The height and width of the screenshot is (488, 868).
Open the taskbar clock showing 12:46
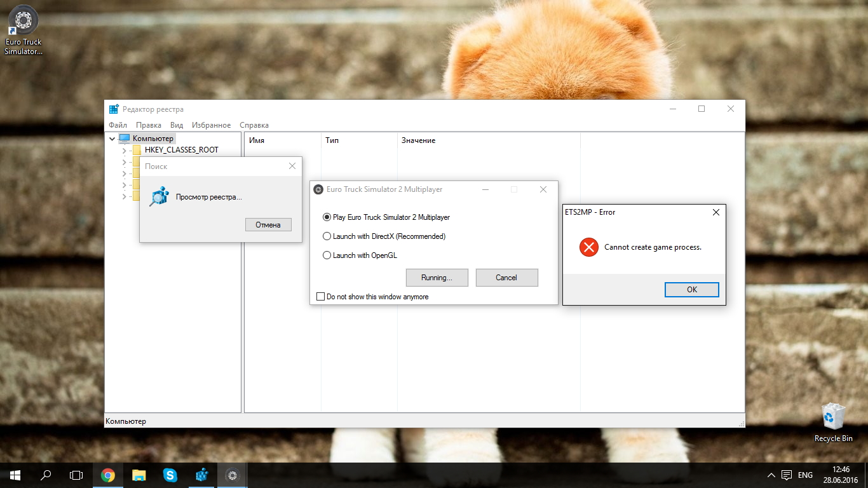tap(839, 475)
